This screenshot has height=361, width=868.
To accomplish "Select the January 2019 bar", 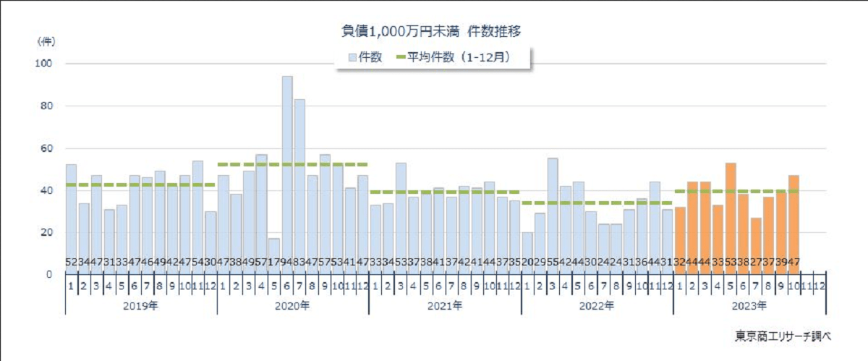I will point(71,217).
